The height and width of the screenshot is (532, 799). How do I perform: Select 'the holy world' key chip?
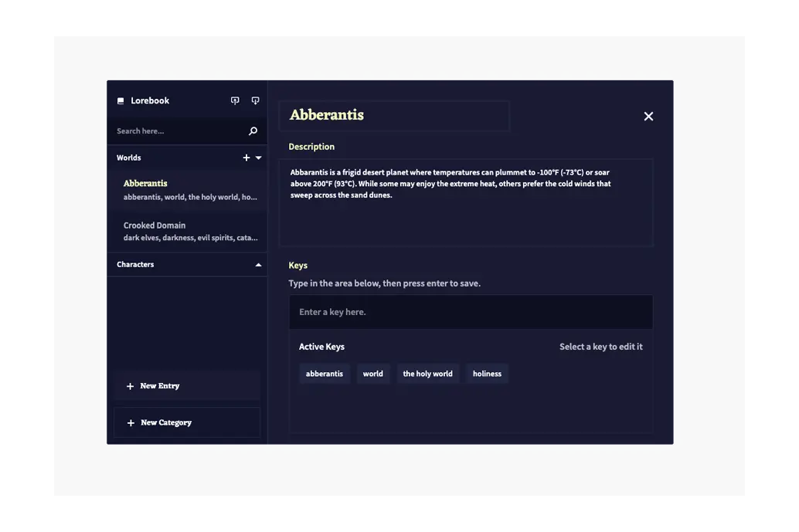[427, 374]
